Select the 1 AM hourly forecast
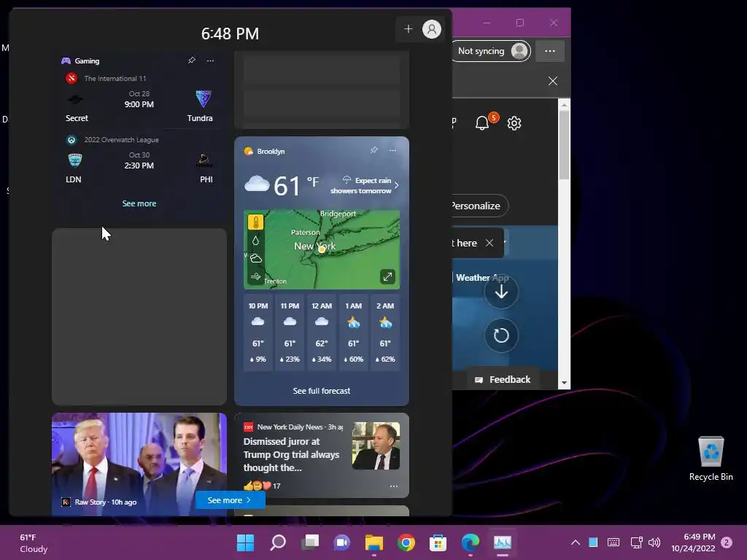The height and width of the screenshot is (560, 747). pos(354,332)
